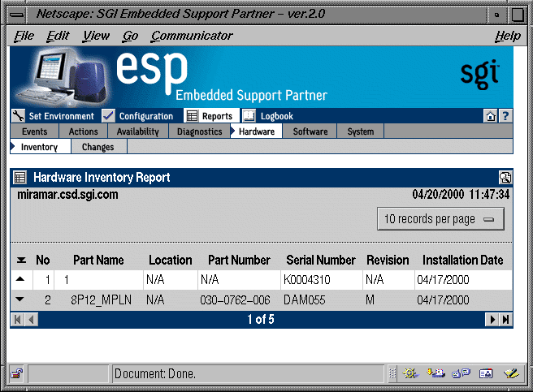Go to home via house icon
Viewport: 533px width, 392px height.
pyautogui.click(x=491, y=116)
